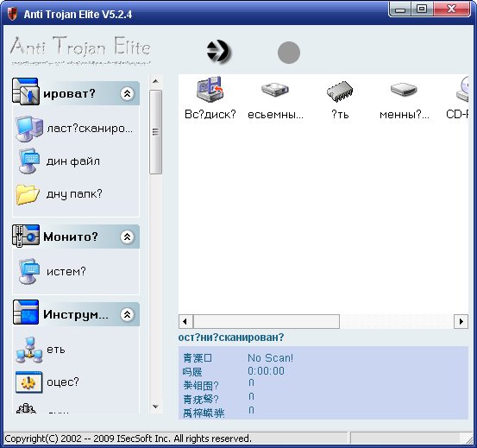Click the дин файл monitor icon
This screenshot has width=477, height=448.
point(29,161)
